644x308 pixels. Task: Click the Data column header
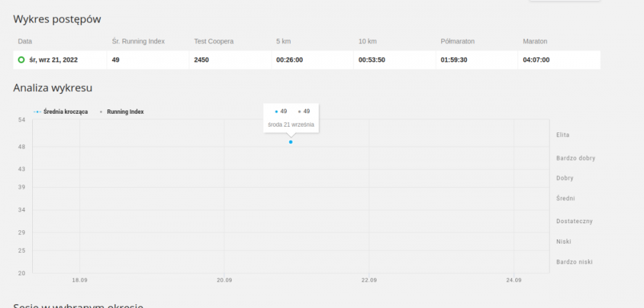tap(25, 41)
